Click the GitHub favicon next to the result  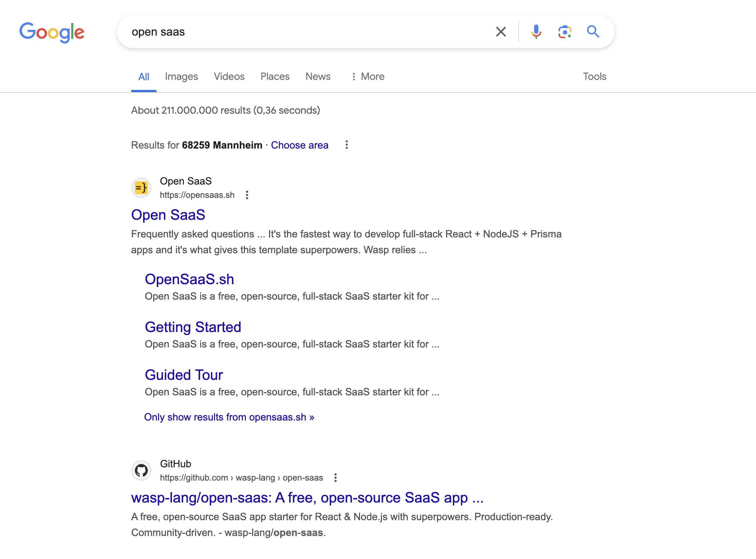click(141, 470)
